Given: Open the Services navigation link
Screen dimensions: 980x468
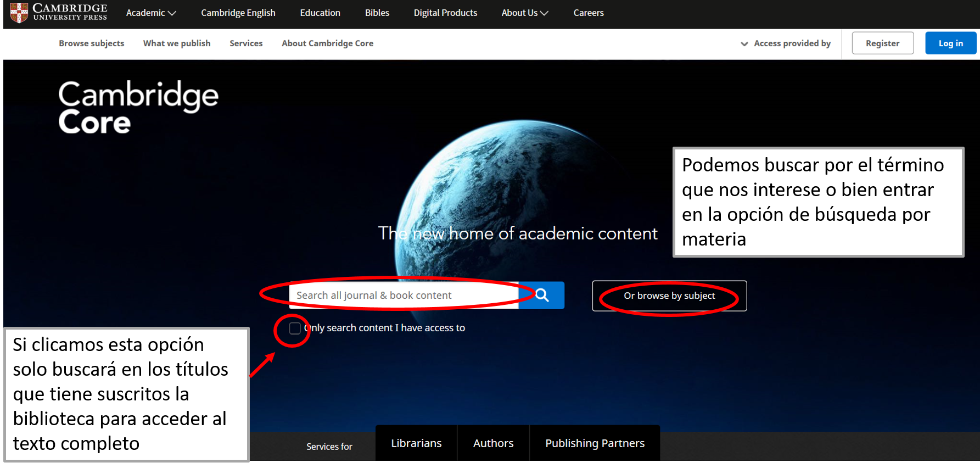Looking at the screenshot, I should tap(246, 43).
